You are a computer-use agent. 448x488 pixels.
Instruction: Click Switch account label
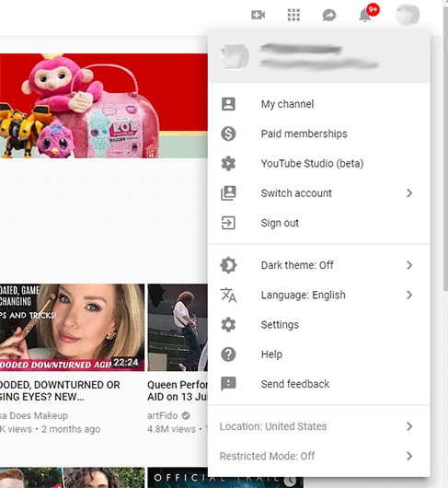296,193
